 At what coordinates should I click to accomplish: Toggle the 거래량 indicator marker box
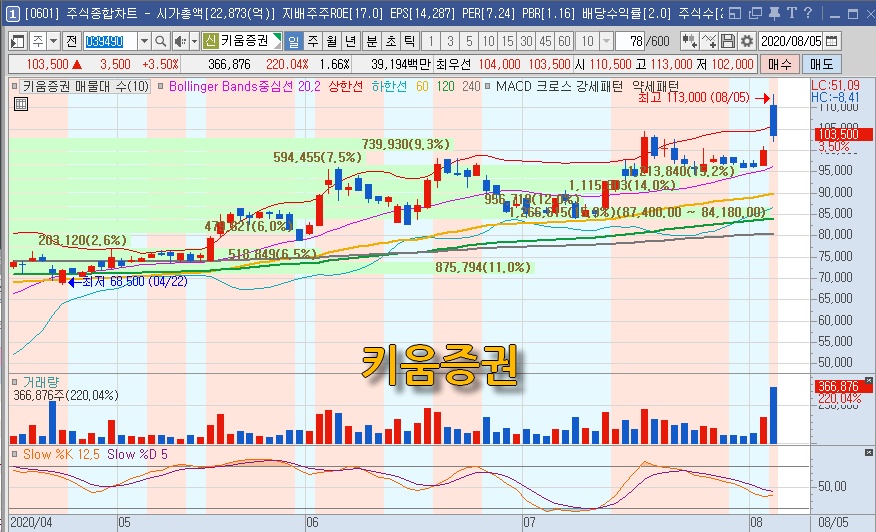[x=15, y=383]
